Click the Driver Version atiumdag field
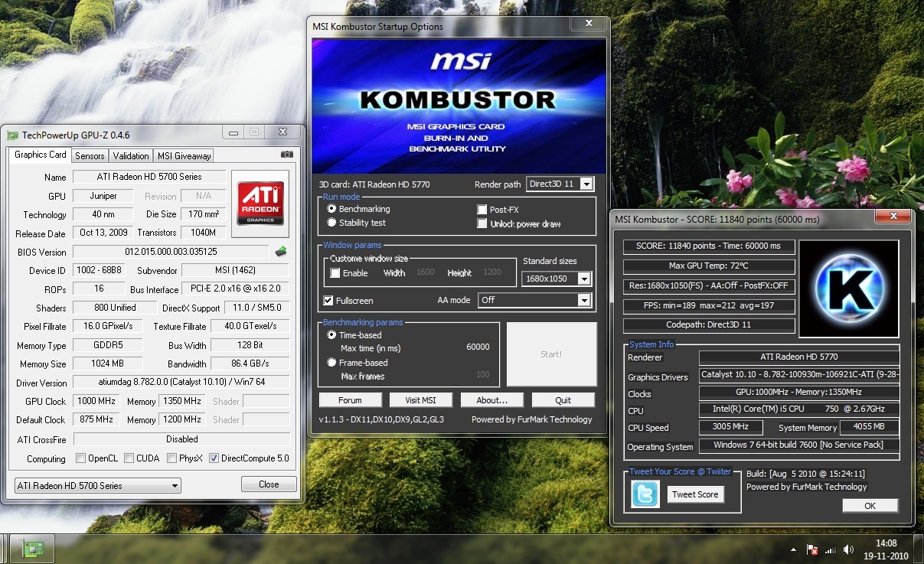This screenshot has width=924, height=564. 181,382
